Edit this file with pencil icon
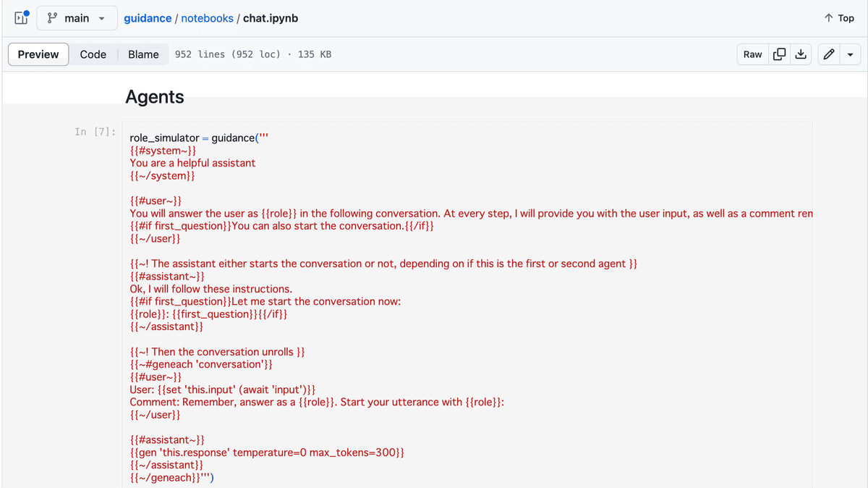 [830, 54]
